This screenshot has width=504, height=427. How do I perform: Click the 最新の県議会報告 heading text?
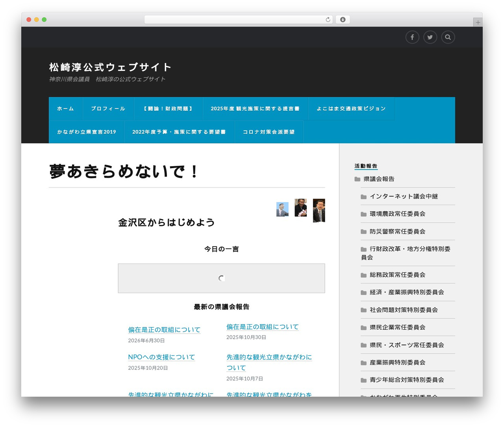pos(222,307)
